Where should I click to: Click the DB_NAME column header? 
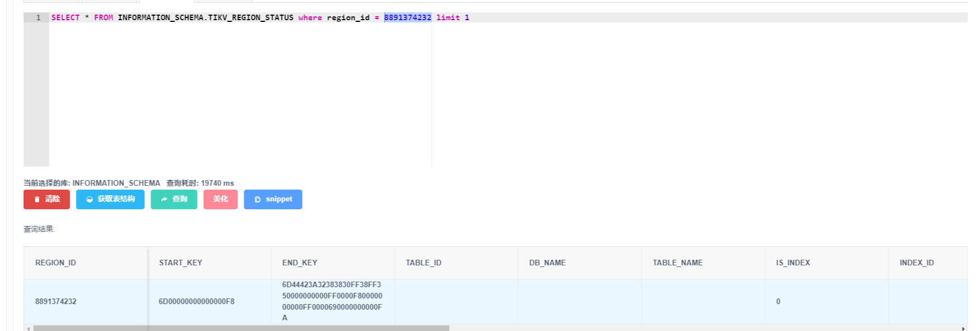pyautogui.click(x=547, y=263)
